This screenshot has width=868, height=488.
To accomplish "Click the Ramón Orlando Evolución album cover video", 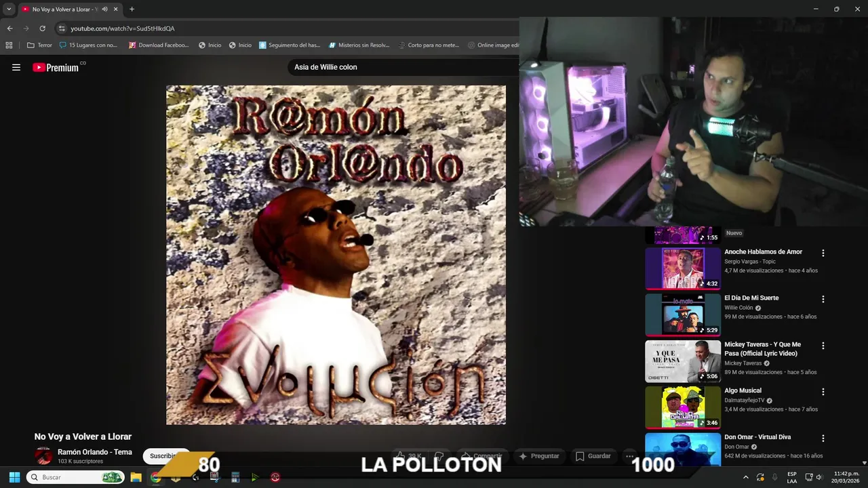I will (336, 255).
